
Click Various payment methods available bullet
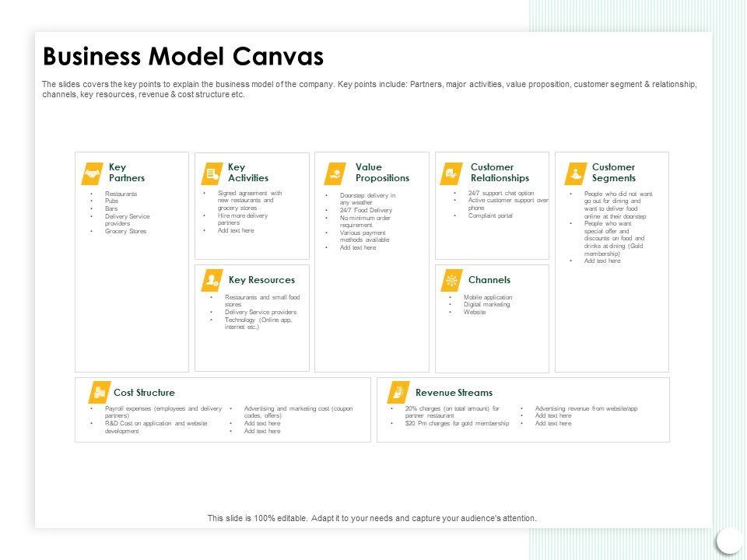tap(364, 236)
